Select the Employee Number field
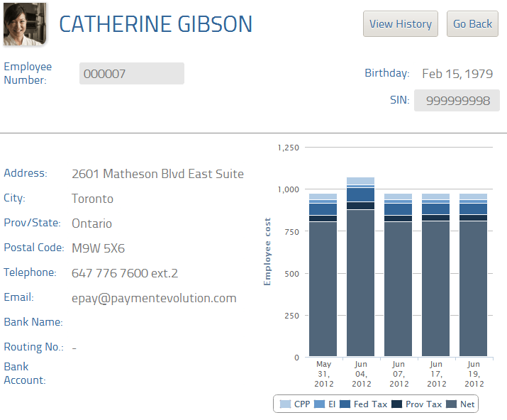 [132, 74]
